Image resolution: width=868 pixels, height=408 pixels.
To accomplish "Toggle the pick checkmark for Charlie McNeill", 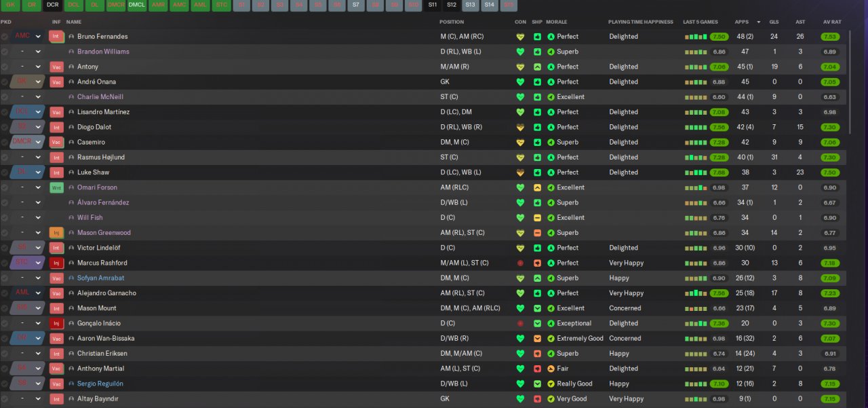I will [5, 97].
